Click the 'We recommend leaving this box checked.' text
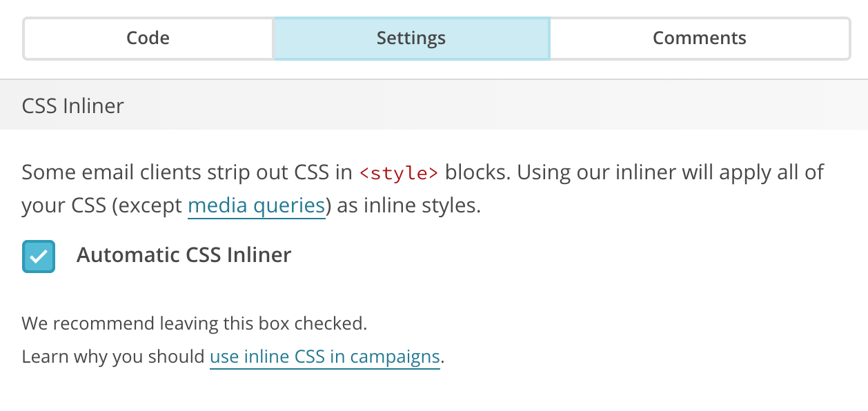This screenshot has width=868, height=411. click(x=195, y=323)
